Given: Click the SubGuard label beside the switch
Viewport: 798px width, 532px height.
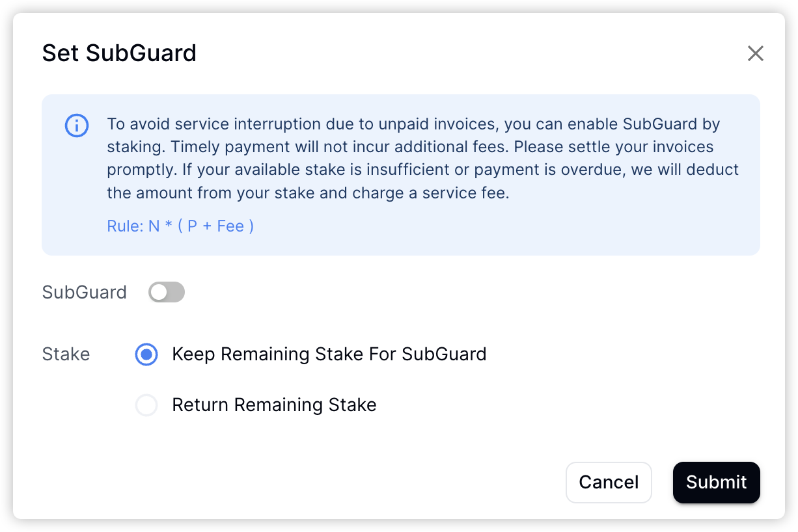Looking at the screenshot, I should coord(85,293).
